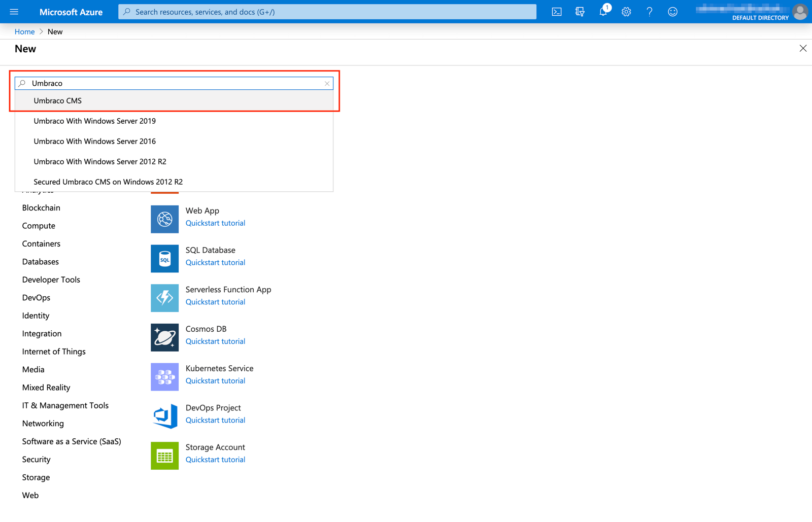Select Umbraco CMS suggestion

(x=174, y=100)
